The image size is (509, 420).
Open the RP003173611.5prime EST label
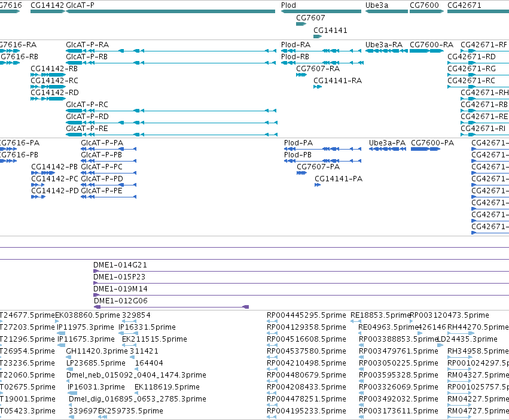[398, 411]
